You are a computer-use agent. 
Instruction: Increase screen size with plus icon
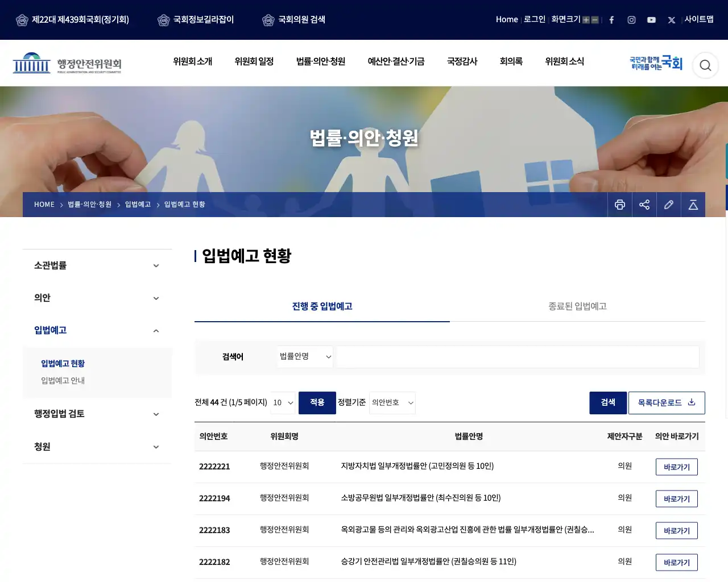tap(586, 20)
